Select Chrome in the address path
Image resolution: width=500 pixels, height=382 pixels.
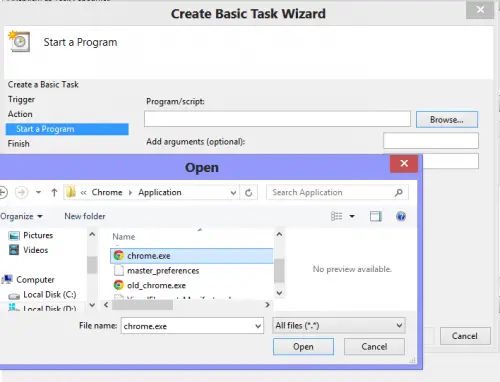[x=107, y=192]
